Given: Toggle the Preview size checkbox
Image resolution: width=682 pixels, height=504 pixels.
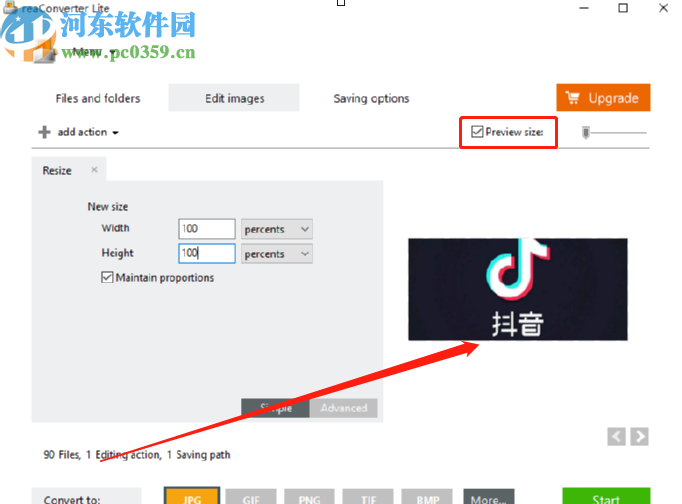Looking at the screenshot, I should click(477, 132).
